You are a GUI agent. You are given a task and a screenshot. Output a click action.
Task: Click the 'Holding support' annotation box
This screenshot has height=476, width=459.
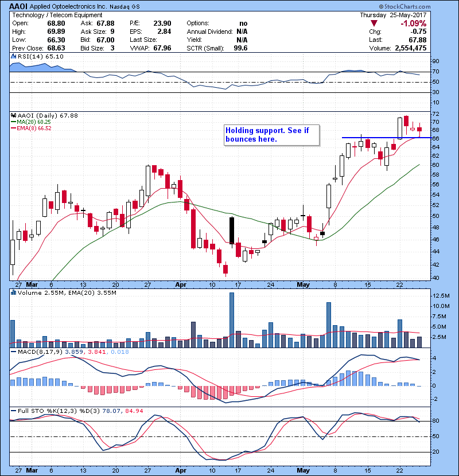click(x=271, y=135)
